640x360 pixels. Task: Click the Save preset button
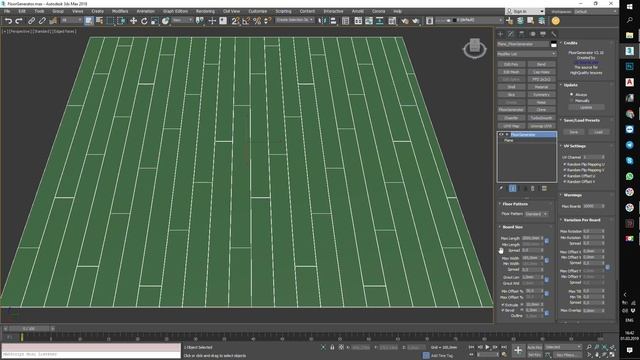574,132
